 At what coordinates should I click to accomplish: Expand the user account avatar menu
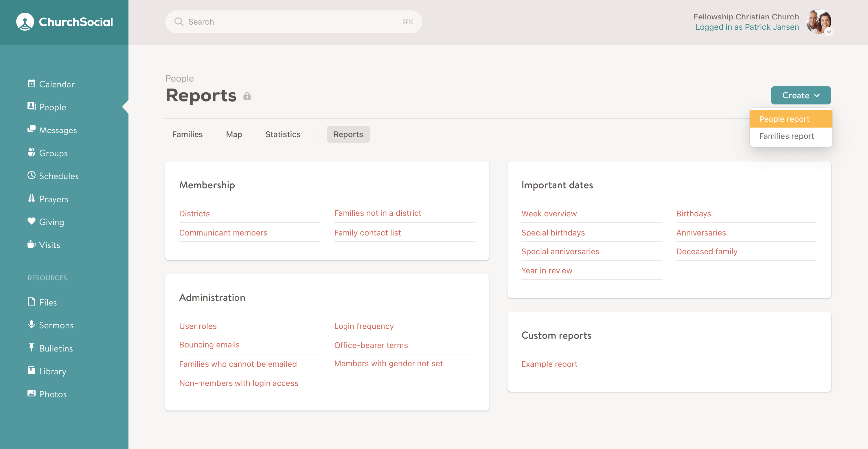click(x=819, y=22)
